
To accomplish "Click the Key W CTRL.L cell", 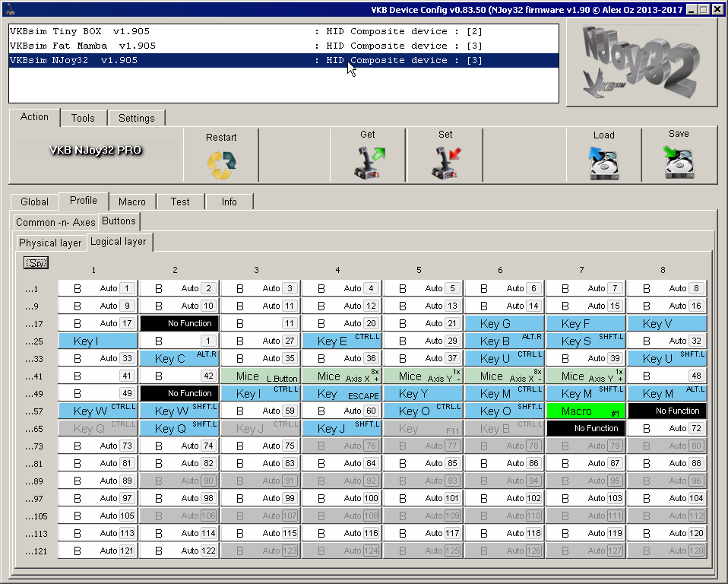I will click(98, 411).
